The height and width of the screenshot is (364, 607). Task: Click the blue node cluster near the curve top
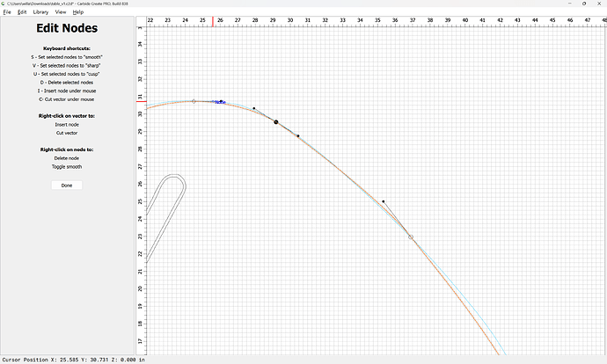coord(221,102)
